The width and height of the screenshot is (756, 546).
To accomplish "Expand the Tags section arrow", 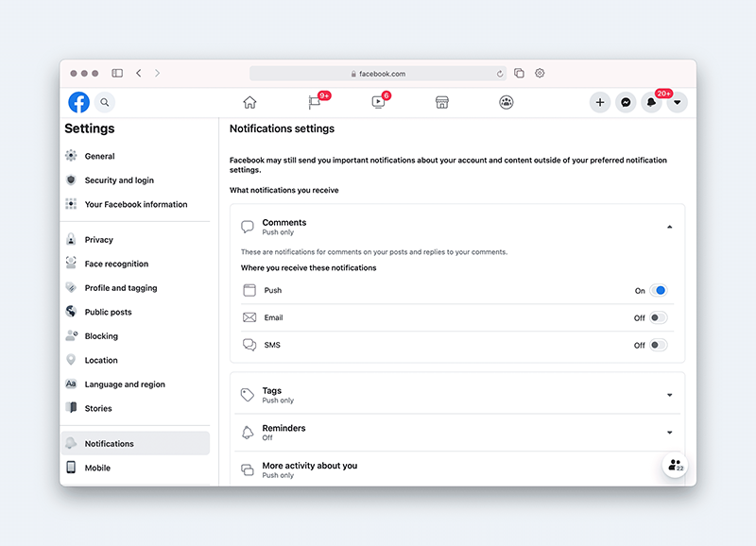I will tap(670, 395).
